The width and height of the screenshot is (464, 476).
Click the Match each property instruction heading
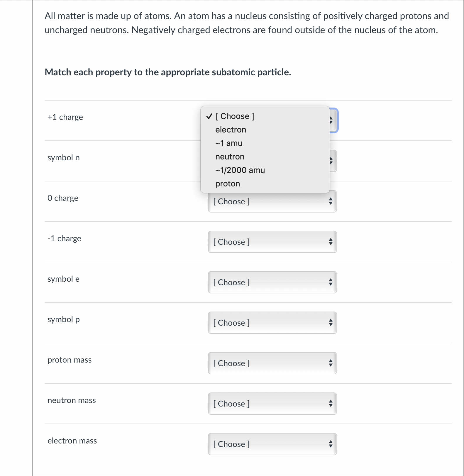tap(168, 72)
